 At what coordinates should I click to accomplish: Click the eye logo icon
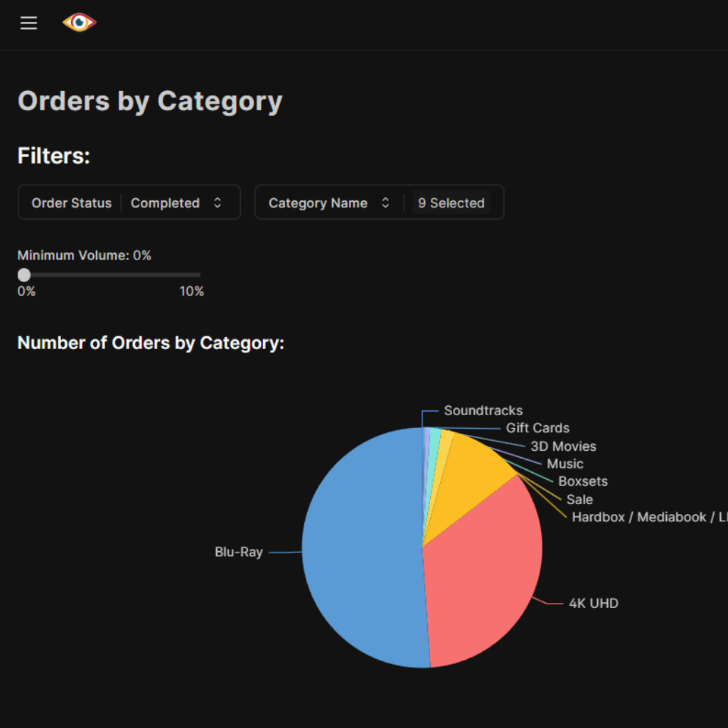coord(79,23)
